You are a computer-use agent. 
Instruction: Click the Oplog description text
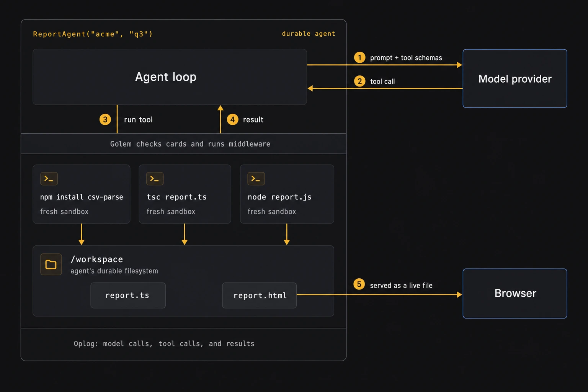(x=164, y=344)
